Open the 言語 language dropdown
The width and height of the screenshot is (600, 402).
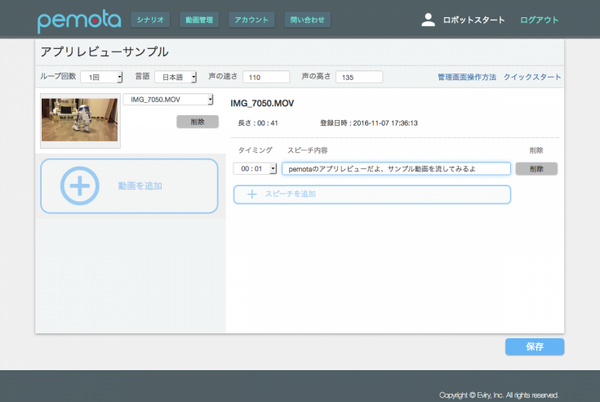[x=176, y=77]
